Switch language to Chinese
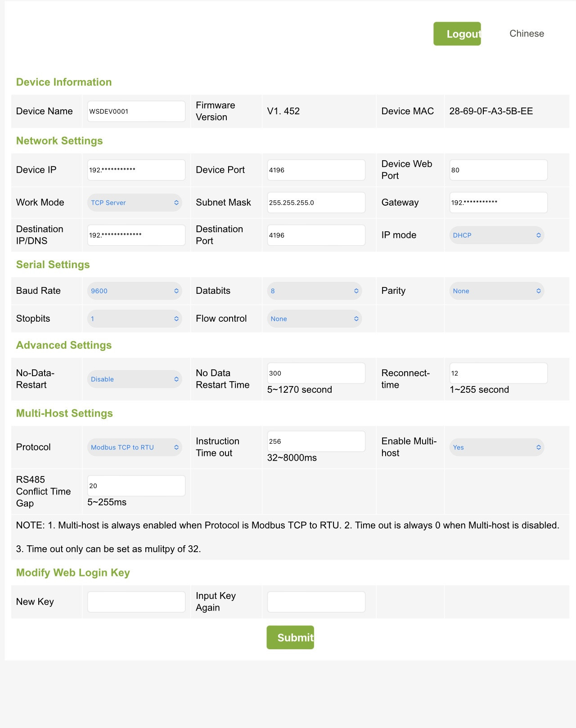Image resolution: width=576 pixels, height=728 pixels. [526, 34]
